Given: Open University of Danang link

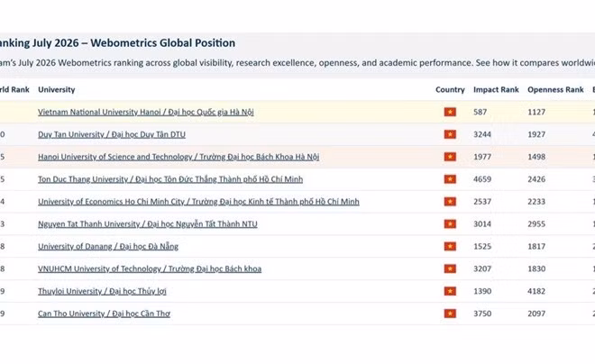Looking at the screenshot, I should [x=108, y=246].
